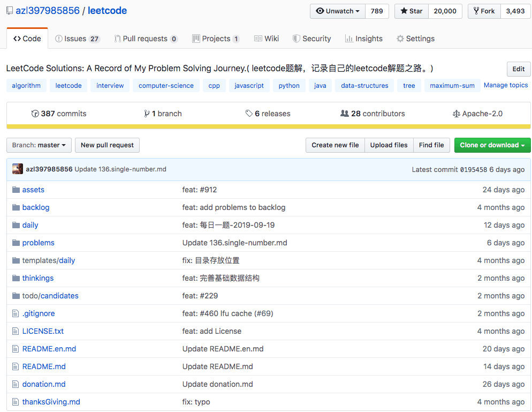Click the eye icon in Unwatch button

tap(320, 11)
